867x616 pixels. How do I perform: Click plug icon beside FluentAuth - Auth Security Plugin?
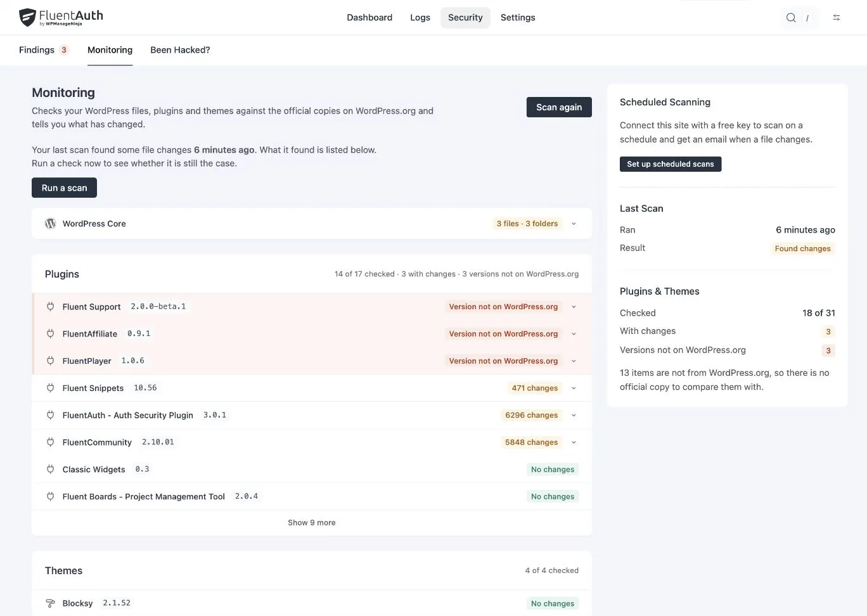tap(50, 415)
